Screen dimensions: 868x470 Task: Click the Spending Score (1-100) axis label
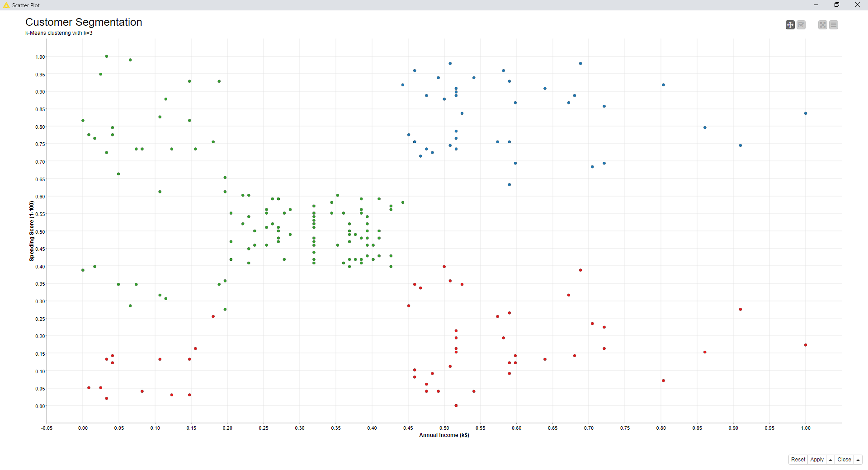pos(32,231)
